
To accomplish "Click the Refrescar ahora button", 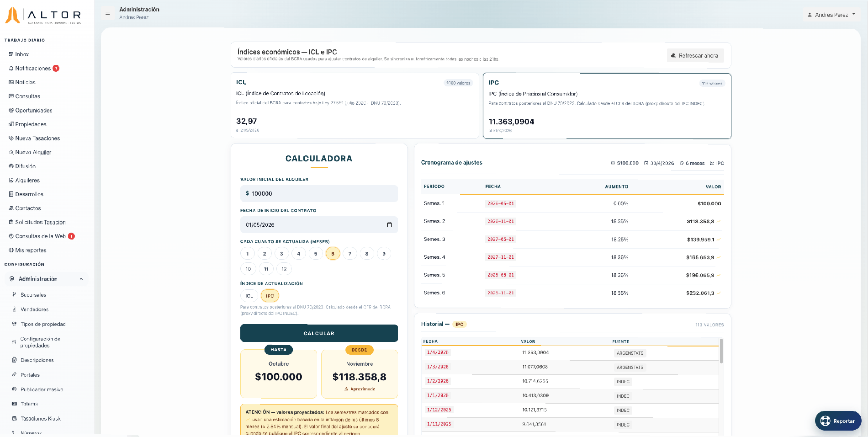I will tap(695, 56).
